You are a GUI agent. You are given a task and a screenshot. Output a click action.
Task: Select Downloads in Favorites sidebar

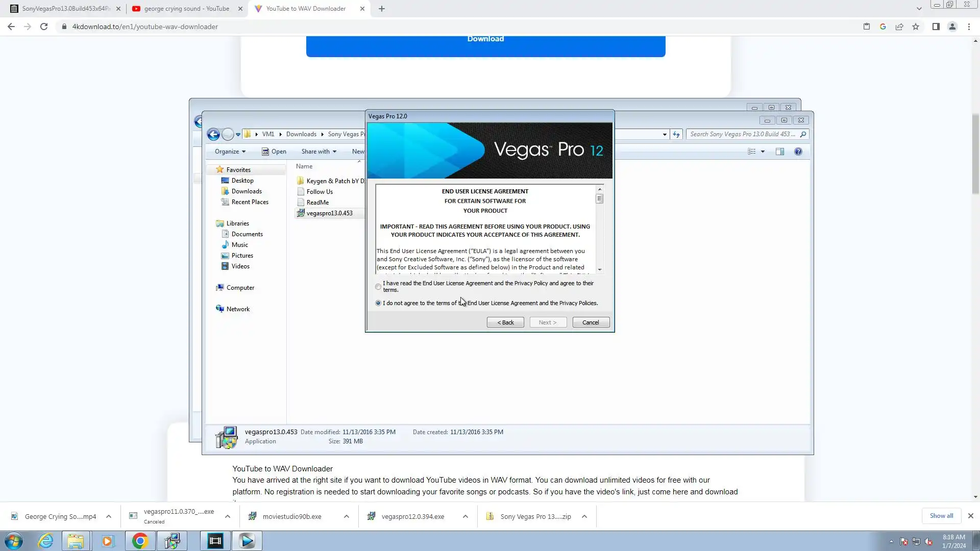(x=247, y=191)
